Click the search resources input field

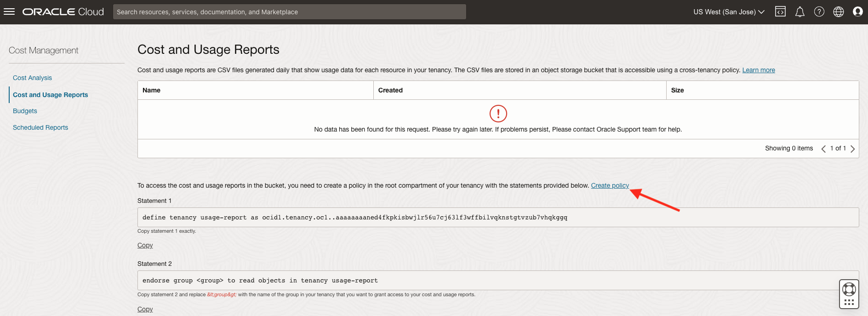290,12
